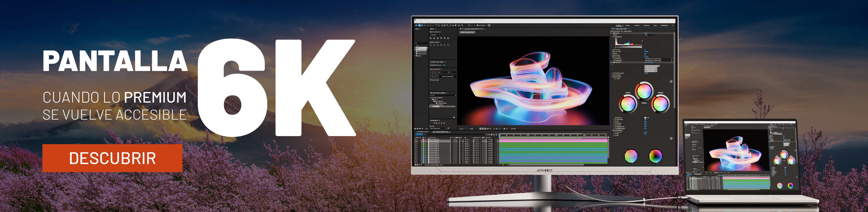Expand the Solides folder in the Projet panel
Image resolution: width=868 pixels, height=212 pixels.
pos(415,56)
